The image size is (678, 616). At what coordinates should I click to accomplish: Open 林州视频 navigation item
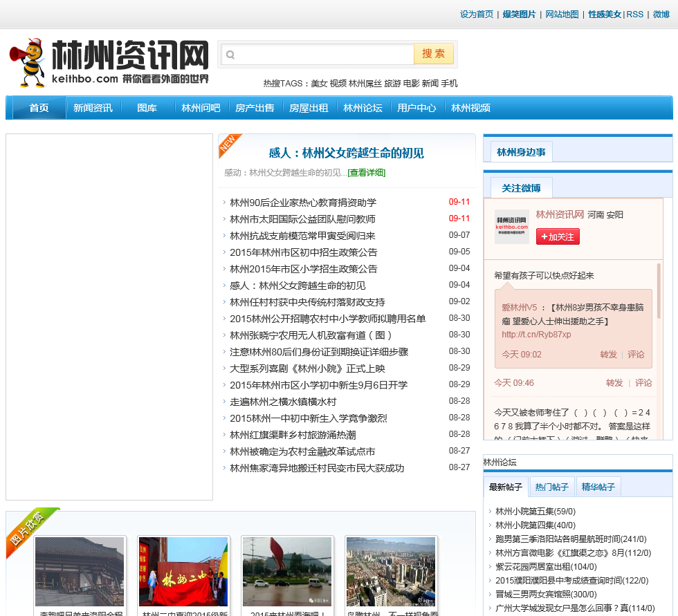coord(471,108)
